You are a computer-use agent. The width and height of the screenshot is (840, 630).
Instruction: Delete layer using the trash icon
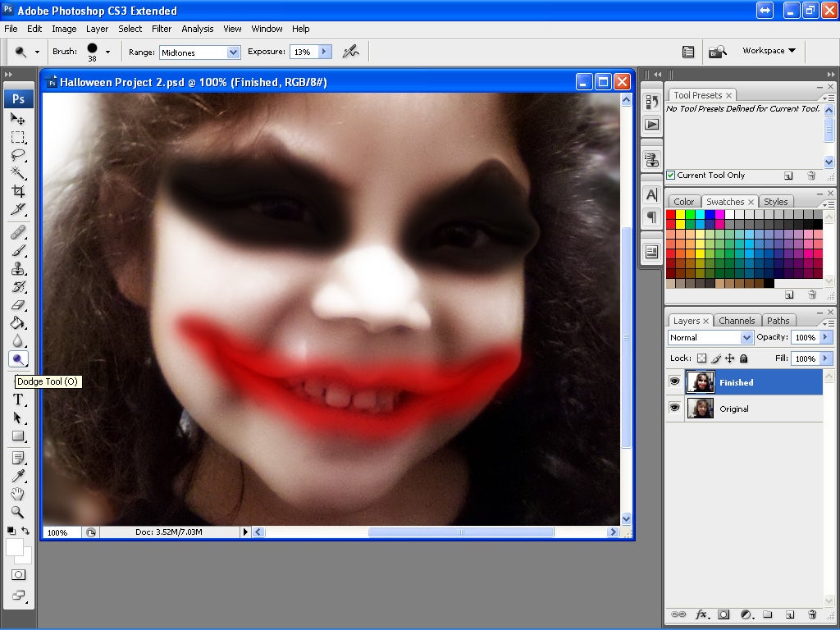[811, 614]
